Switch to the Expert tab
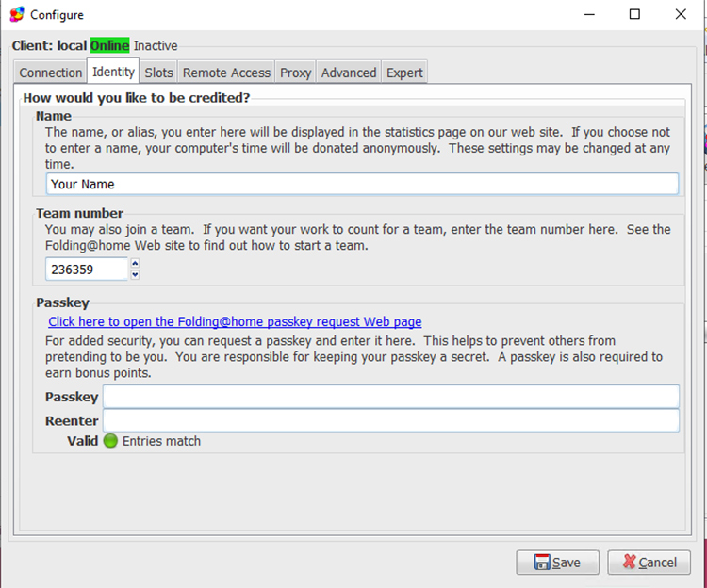The height and width of the screenshot is (588, 707). coord(404,73)
